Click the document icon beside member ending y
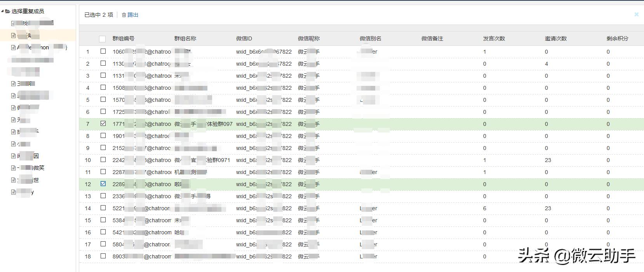Screen dimensions: 644x272 pos(14,192)
